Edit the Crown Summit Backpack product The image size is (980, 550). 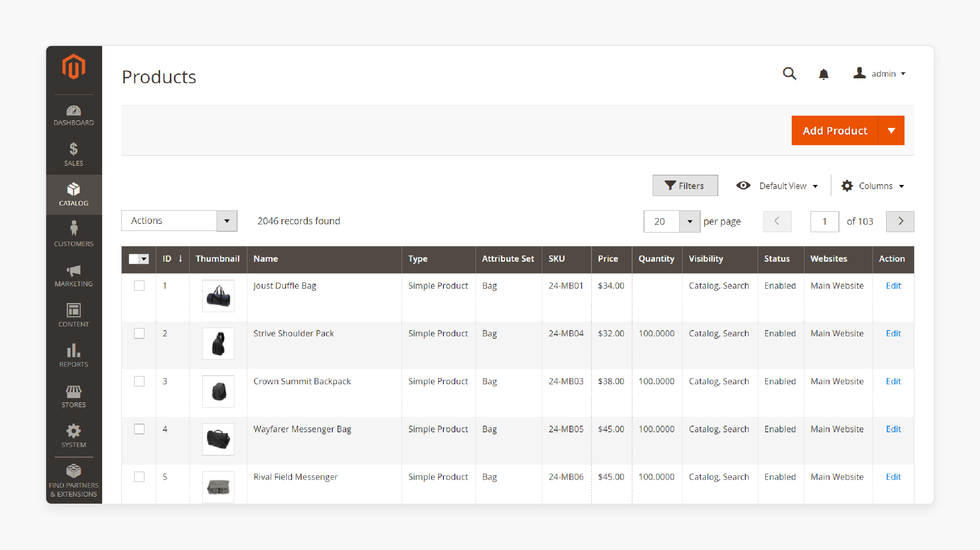(x=893, y=381)
